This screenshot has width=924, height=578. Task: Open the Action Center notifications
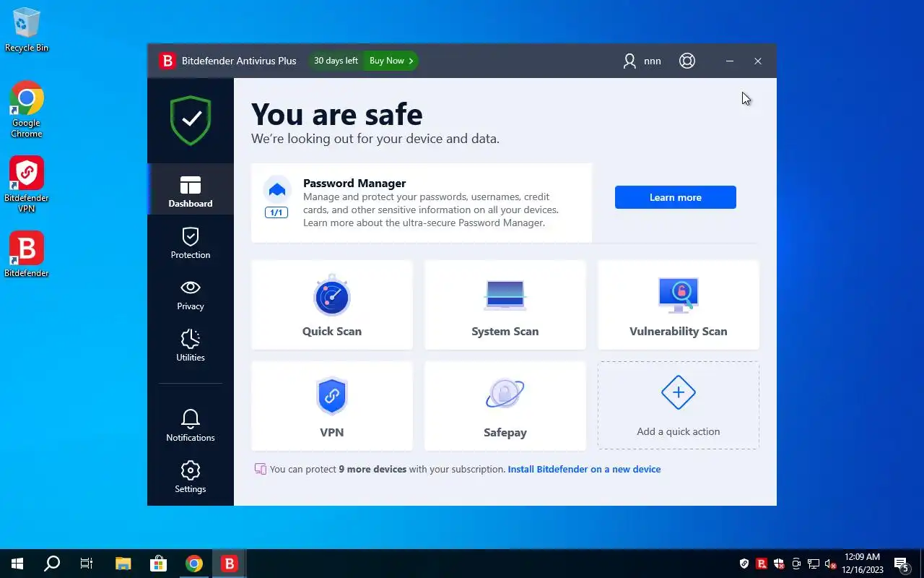(902, 564)
